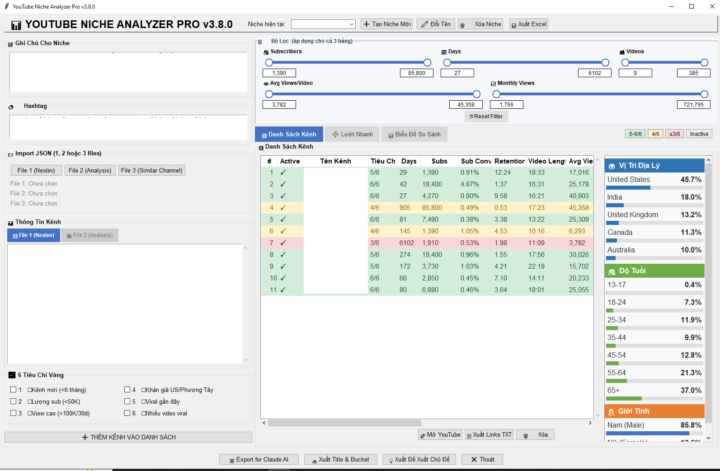
Task: Sort table by Retention column header
Action: [x=509, y=161]
